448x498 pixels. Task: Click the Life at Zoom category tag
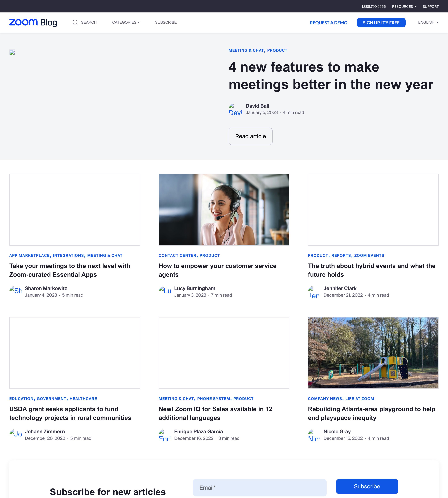click(360, 399)
